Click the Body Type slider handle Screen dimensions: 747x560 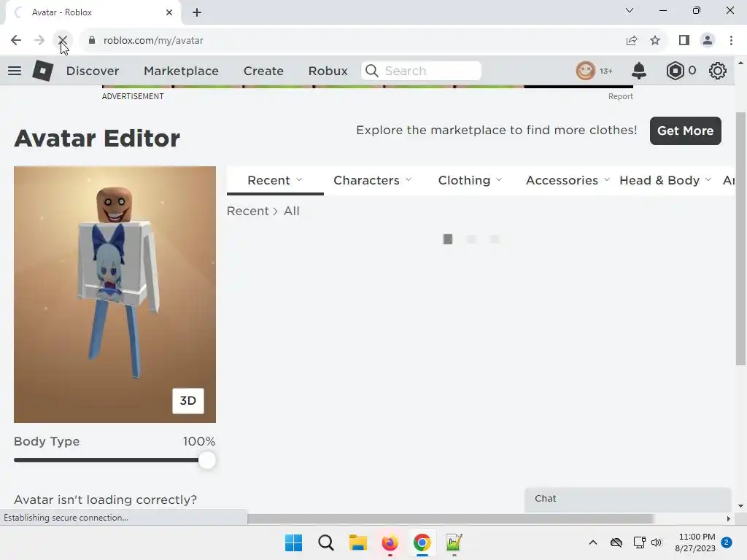[x=206, y=461]
